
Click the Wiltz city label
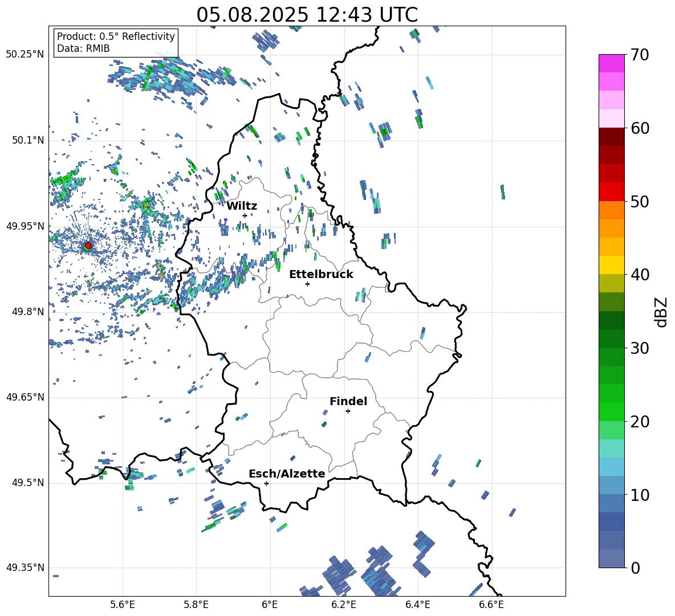[242, 206]
